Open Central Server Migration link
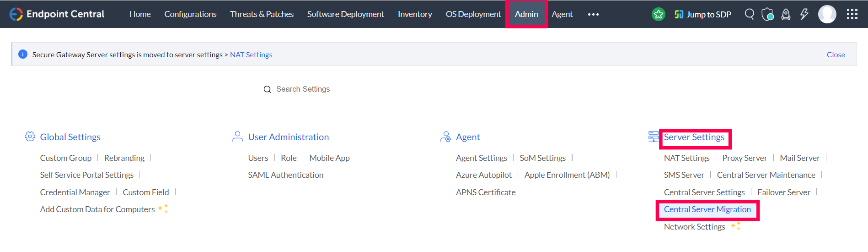Image resolution: width=868 pixels, height=252 pixels. (707, 209)
